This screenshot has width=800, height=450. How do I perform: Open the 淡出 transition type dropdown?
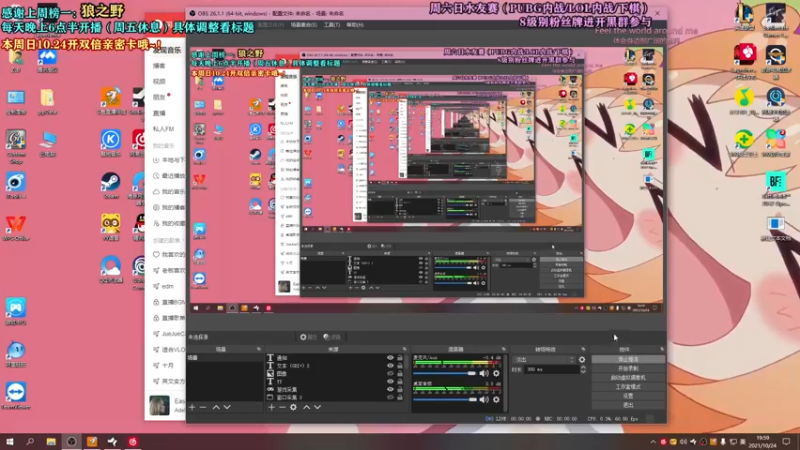coord(543,360)
